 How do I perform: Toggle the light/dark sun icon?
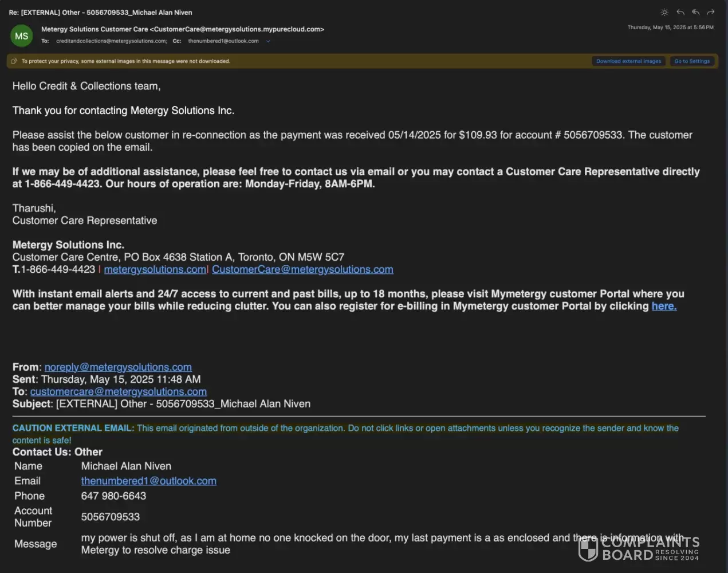[x=664, y=12]
